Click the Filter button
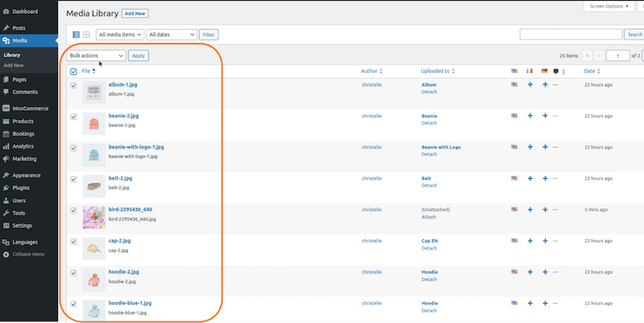 point(208,35)
